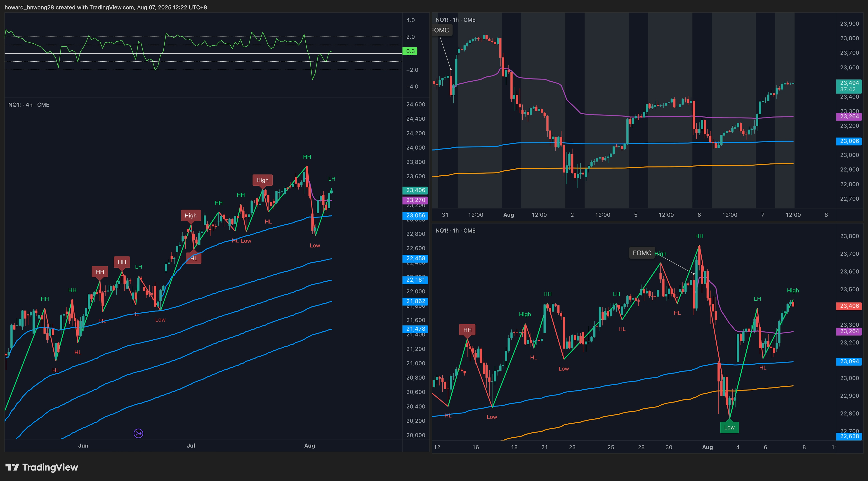The width and height of the screenshot is (868, 481).
Task: Click the red 23,406 price label
Action: click(849, 306)
